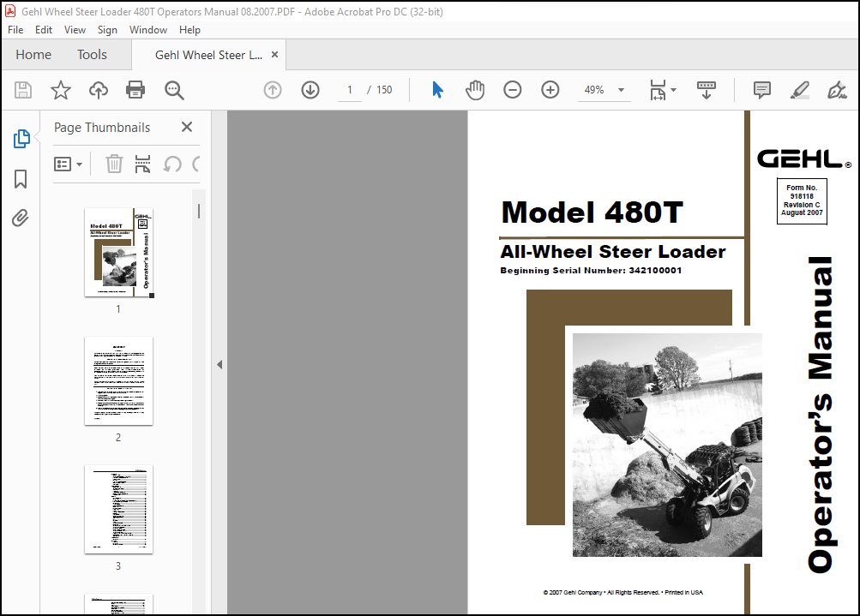Viewport: 860px width, 616px height.
Task: Click the Save file icon
Action: pyautogui.click(x=23, y=90)
